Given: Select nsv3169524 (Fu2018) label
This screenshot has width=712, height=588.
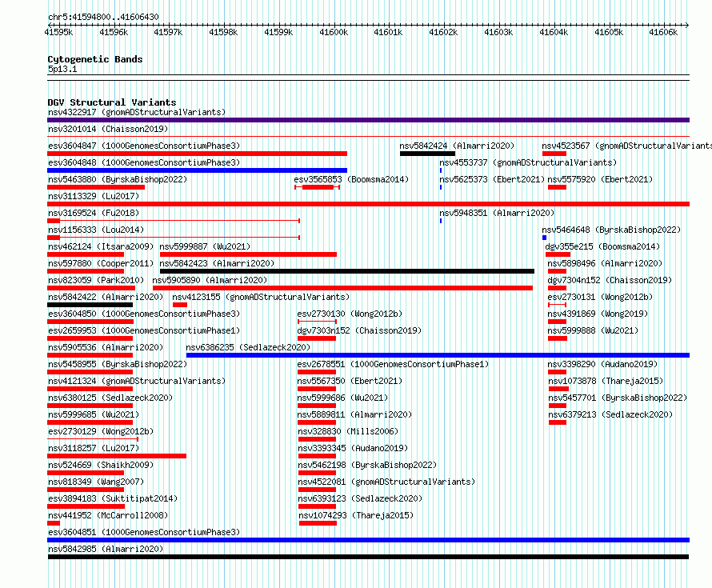Looking at the screenshot, I should 94,213.
